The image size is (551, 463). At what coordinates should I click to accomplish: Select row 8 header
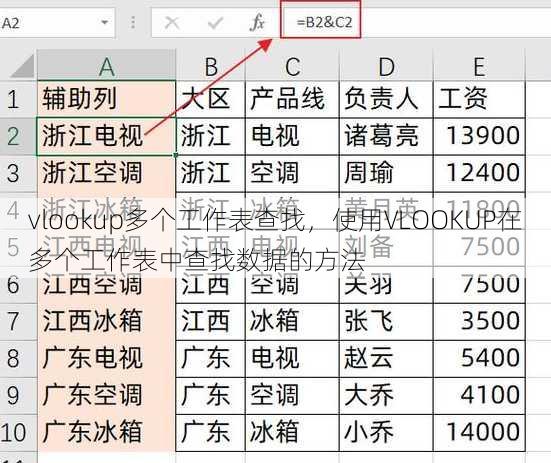pyautogui.click(x=18, y=358)
